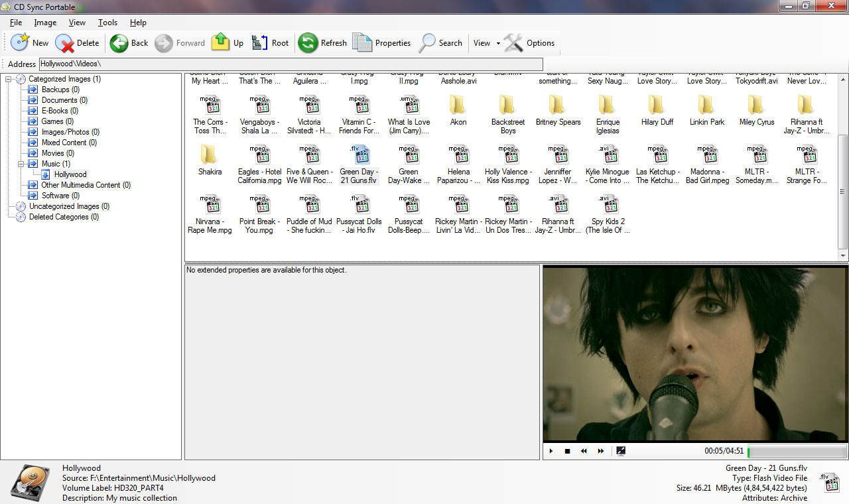Click the New toolbar button
This screenshot has height=504, width=849.
tap(30, 43)
